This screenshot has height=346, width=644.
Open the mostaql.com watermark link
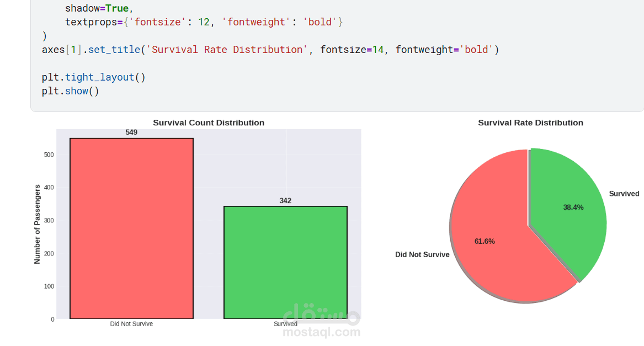pyautogui.click(x=321, y=332)
